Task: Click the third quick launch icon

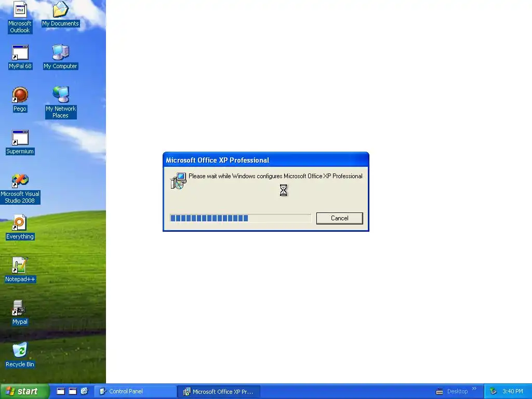Action: (85, 391)
